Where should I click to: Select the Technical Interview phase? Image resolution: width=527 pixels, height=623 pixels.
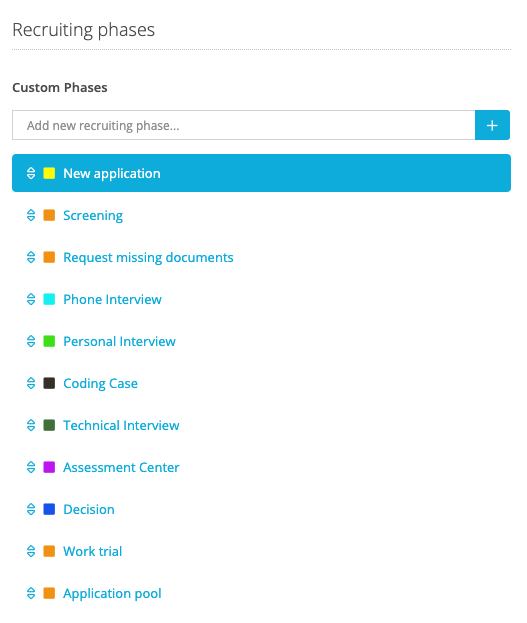coord(121,426)
